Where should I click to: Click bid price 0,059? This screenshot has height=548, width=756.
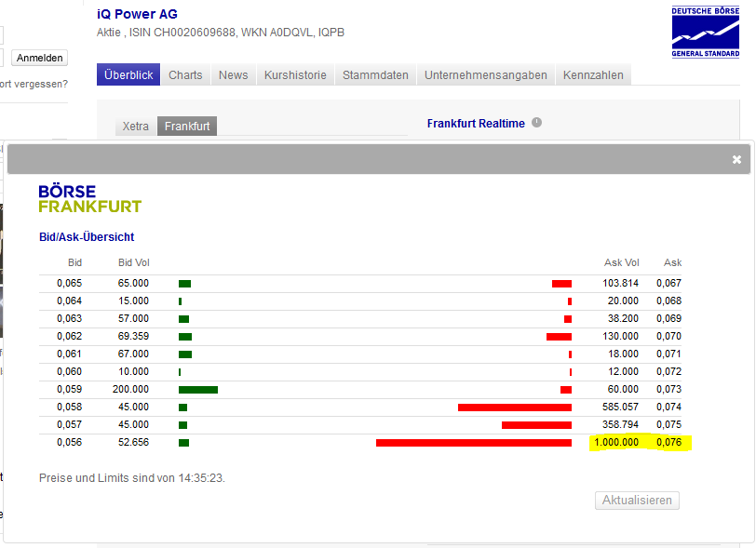coord(70,389)
